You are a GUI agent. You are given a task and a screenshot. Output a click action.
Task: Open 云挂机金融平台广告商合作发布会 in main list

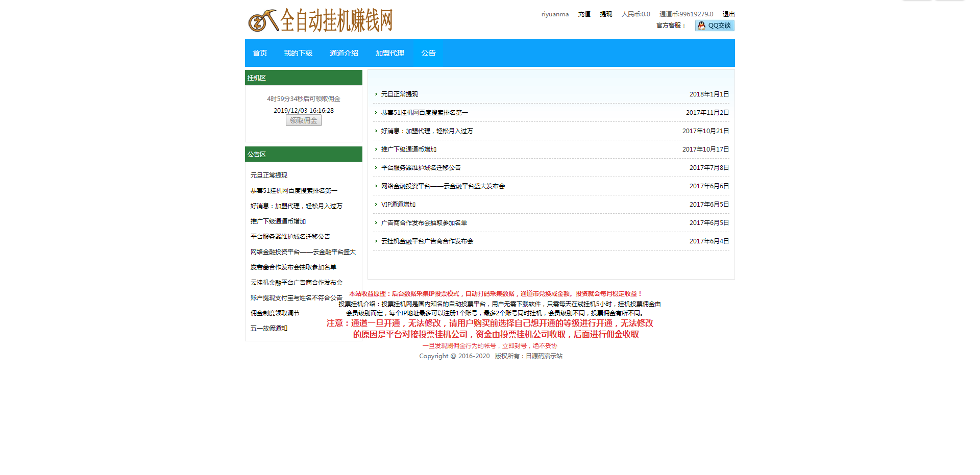point(427,241)
